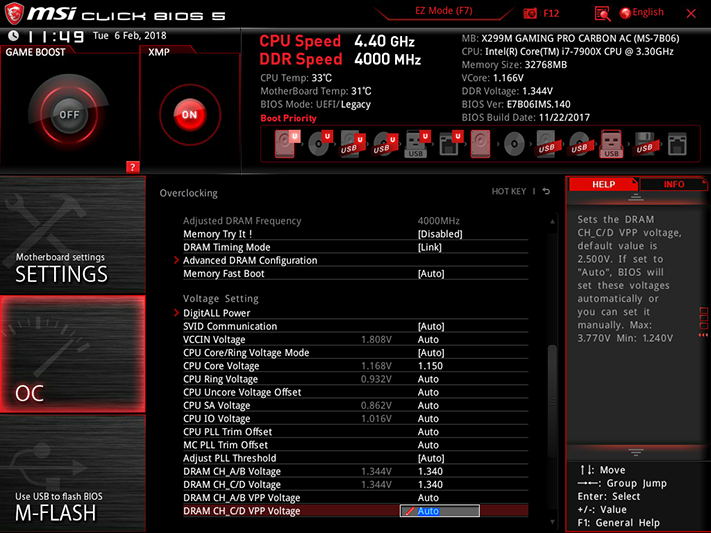The width and height of the screenshot is (711, 533).
Task: Click the UEFI CD/DVD boot device icon
Action: pos(320,144)
